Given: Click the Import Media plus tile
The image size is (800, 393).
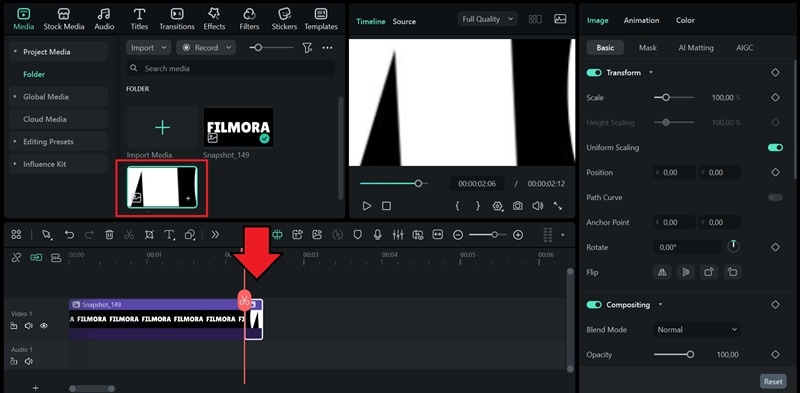Looking at the screenshot, I should (162, 127).
